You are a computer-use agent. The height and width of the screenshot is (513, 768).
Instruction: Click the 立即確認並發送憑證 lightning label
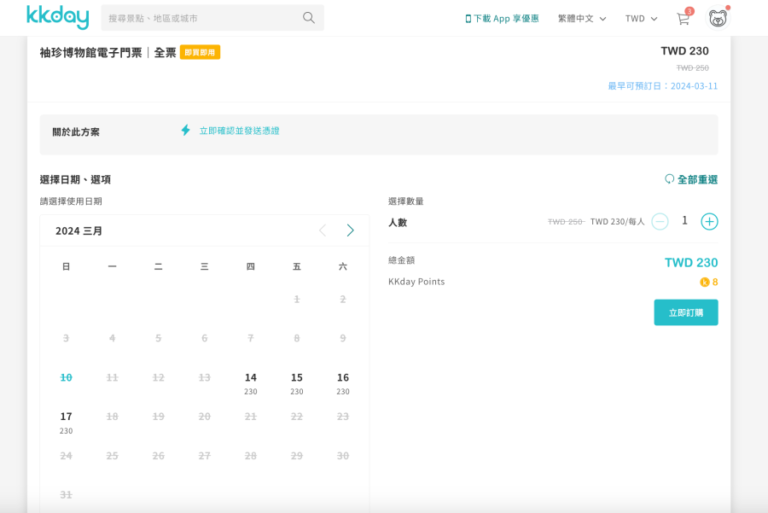point(238,131)
